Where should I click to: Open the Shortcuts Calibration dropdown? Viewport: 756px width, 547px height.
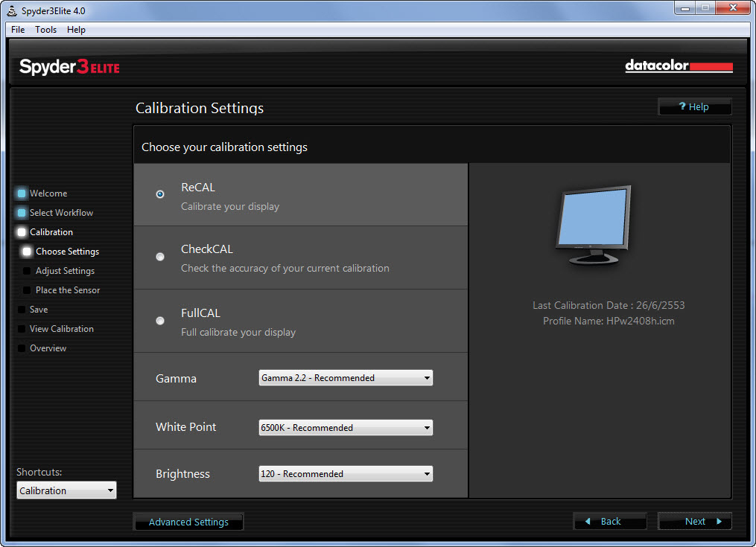pos(66,490)
